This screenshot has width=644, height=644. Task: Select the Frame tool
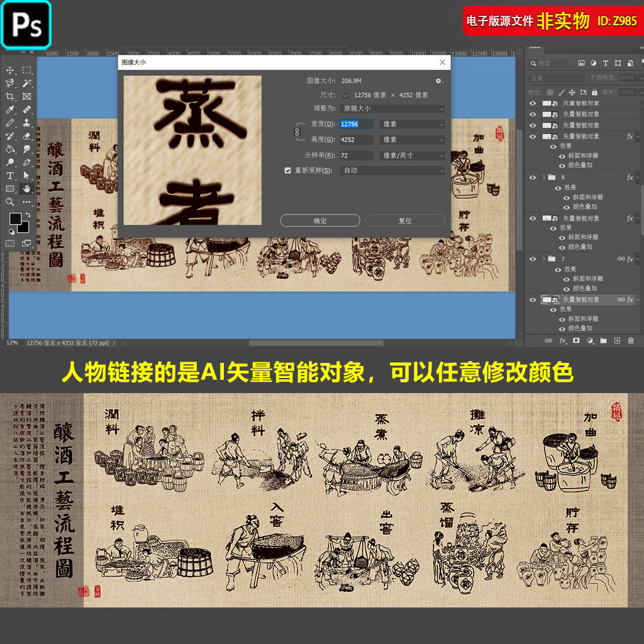tap(26, 96)
